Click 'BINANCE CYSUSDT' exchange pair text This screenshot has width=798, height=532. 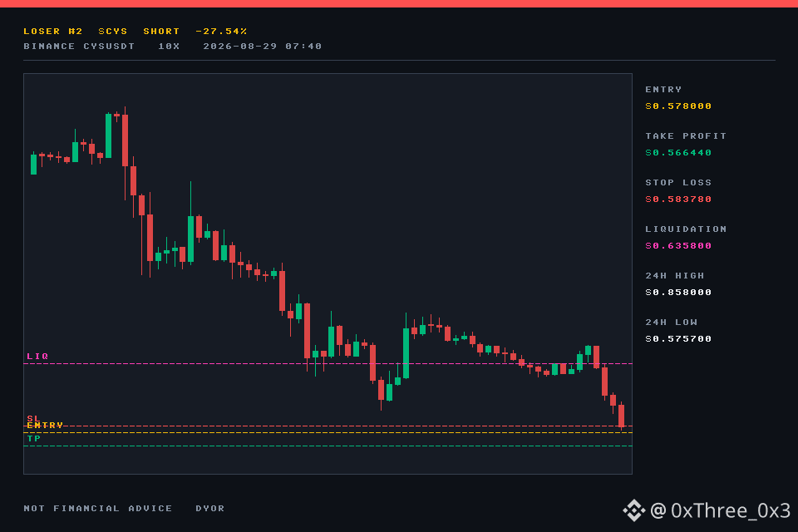click(79, 47)
